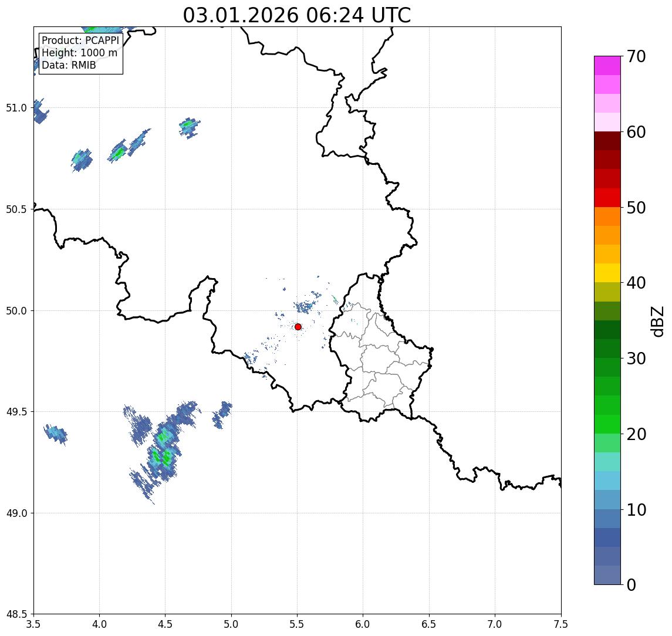Screen dimensions: 672x636
Task: Click the "Product: PCAPPI" legend line
Action: coord(80,40)
